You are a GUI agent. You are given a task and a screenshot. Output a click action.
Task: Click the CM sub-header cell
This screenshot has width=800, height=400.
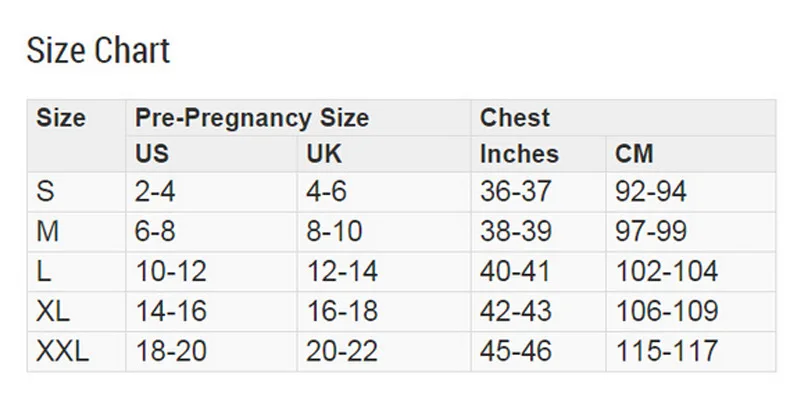(x=634, y=154)
